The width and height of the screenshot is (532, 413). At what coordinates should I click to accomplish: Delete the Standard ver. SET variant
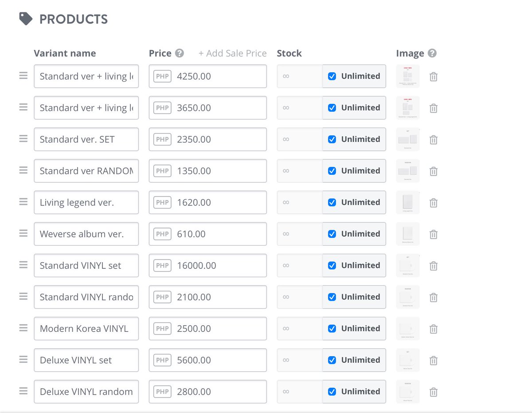(434, 140)
